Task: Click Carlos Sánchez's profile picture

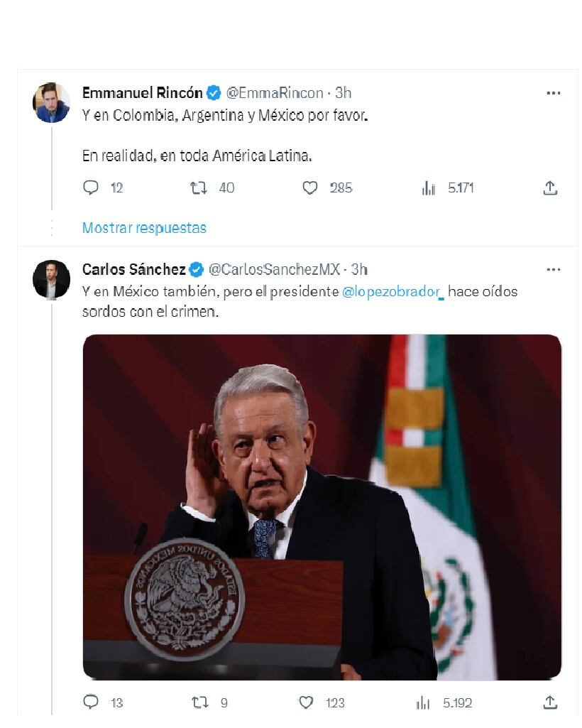Action: [x=51, y=279]
